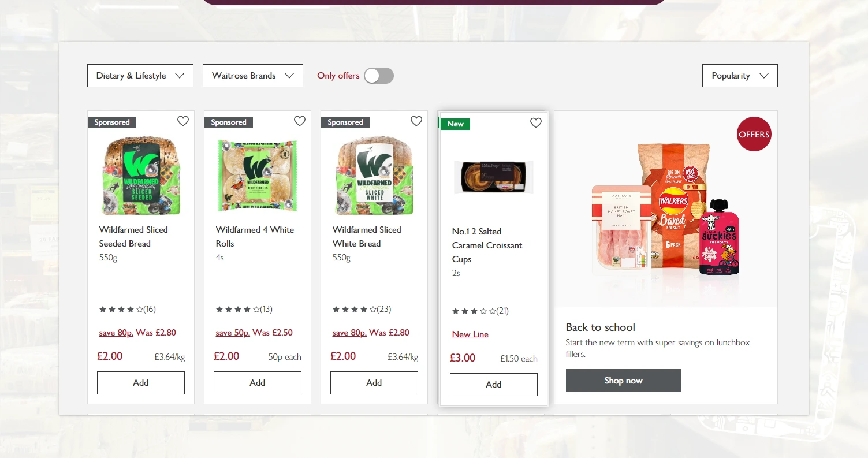Toggle the Only offers switch
Image resolution: width=868 pixels, height=458 pixels.
[379, 76]
